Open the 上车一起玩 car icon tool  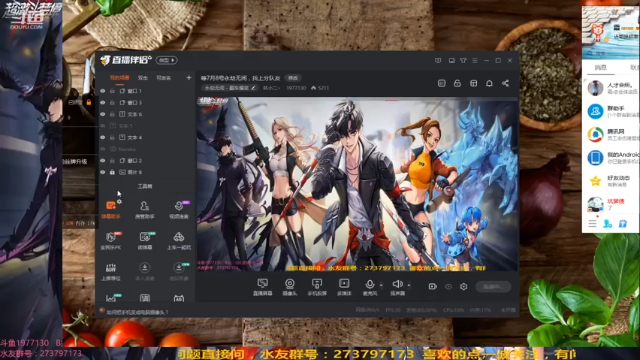[x=179, y=240]
